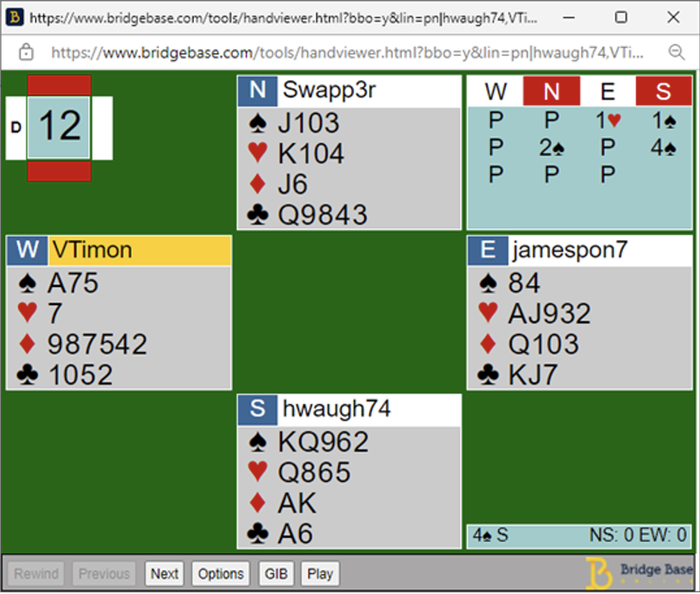Click the trick score NS: 0 EW: 0

pyautogui.click(x=637, y=535)
